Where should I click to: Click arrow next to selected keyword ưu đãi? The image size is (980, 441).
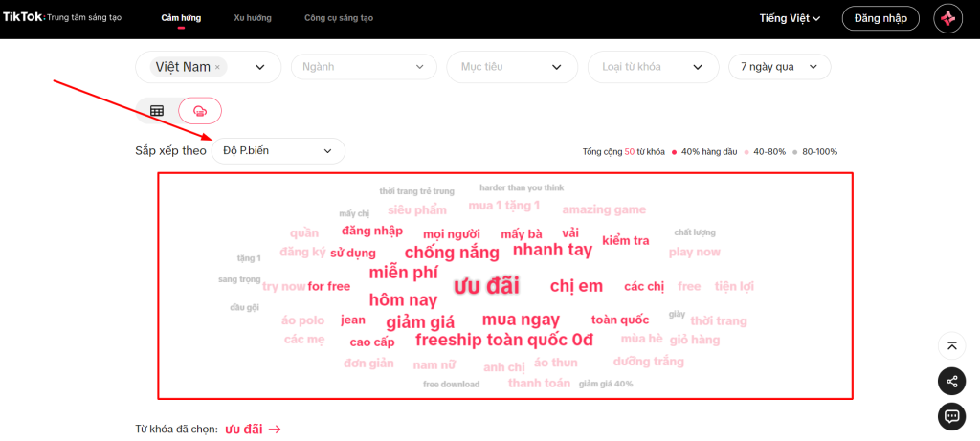coord(275,430)
